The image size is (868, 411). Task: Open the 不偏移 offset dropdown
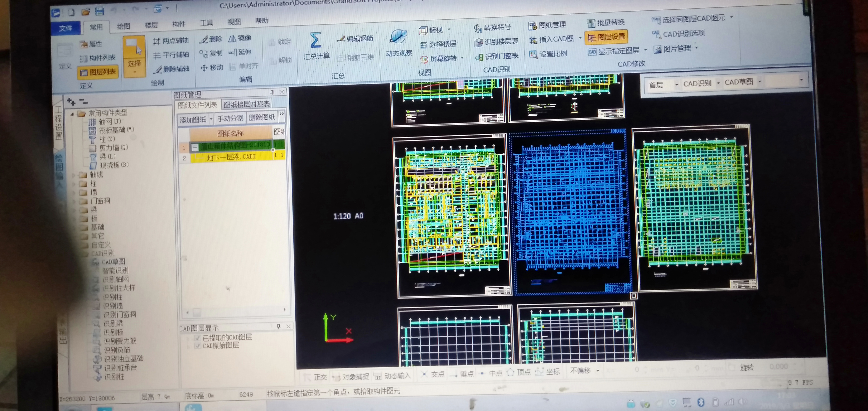tap(598, 371)
